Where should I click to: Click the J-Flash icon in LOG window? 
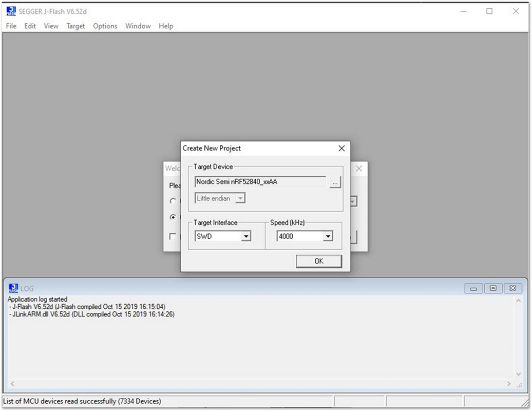(13, 288)
